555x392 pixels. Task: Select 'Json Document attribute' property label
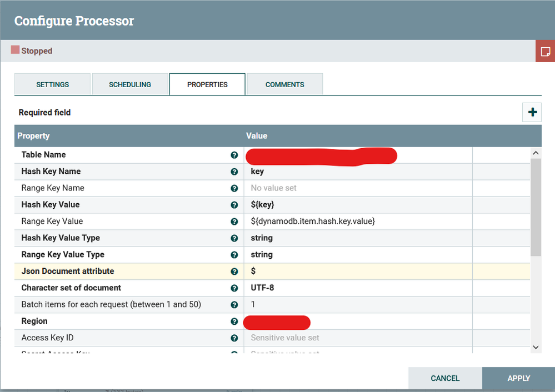tap(68, 271)
